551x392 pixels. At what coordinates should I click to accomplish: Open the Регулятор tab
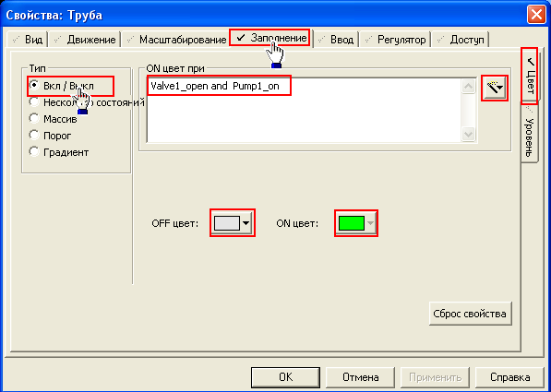click(x=395, y=40)
